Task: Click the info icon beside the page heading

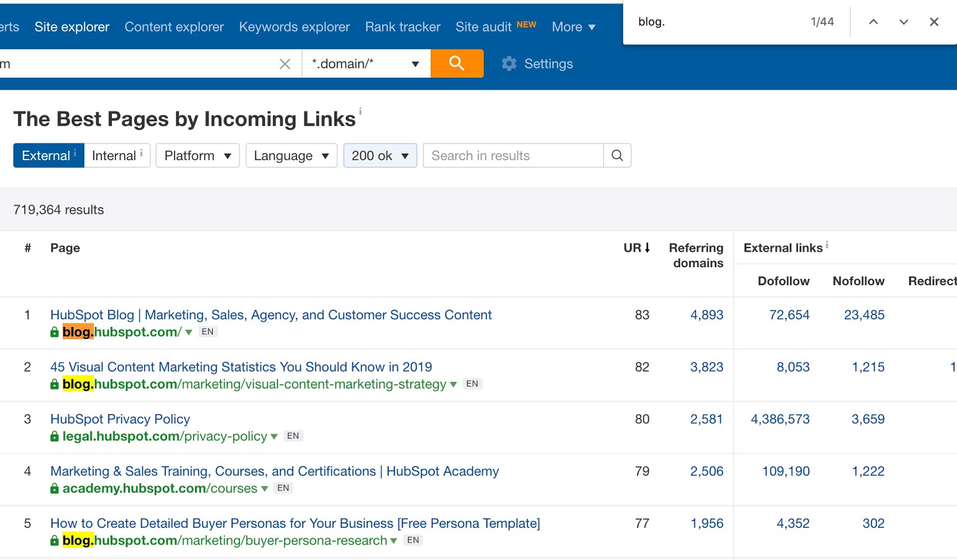Action: 360,111
